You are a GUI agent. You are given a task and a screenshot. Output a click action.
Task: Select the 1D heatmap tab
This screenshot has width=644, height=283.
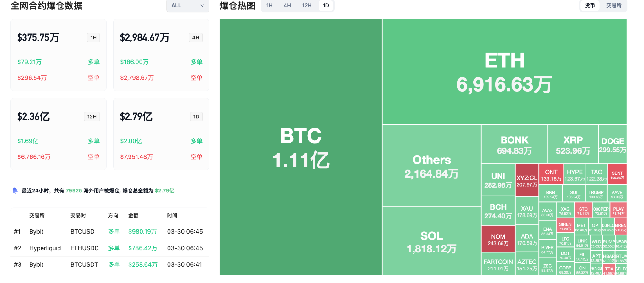point(326,6)
